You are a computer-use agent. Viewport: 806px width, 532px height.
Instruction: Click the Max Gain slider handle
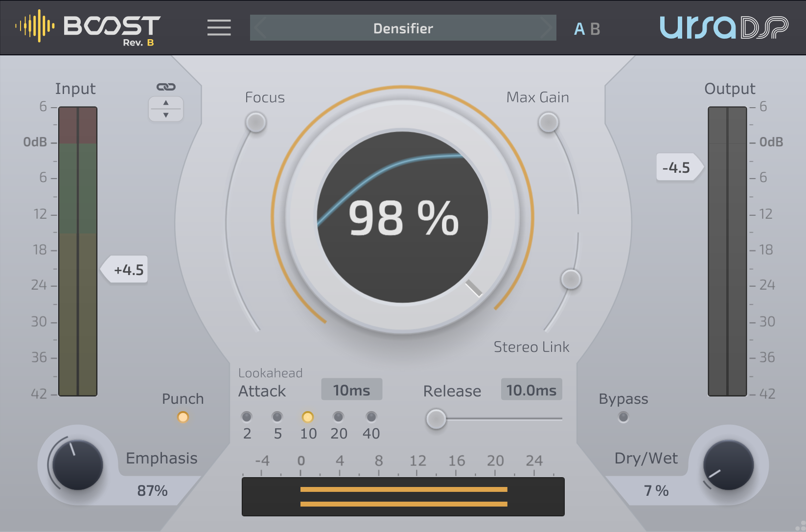coord(548,122)
